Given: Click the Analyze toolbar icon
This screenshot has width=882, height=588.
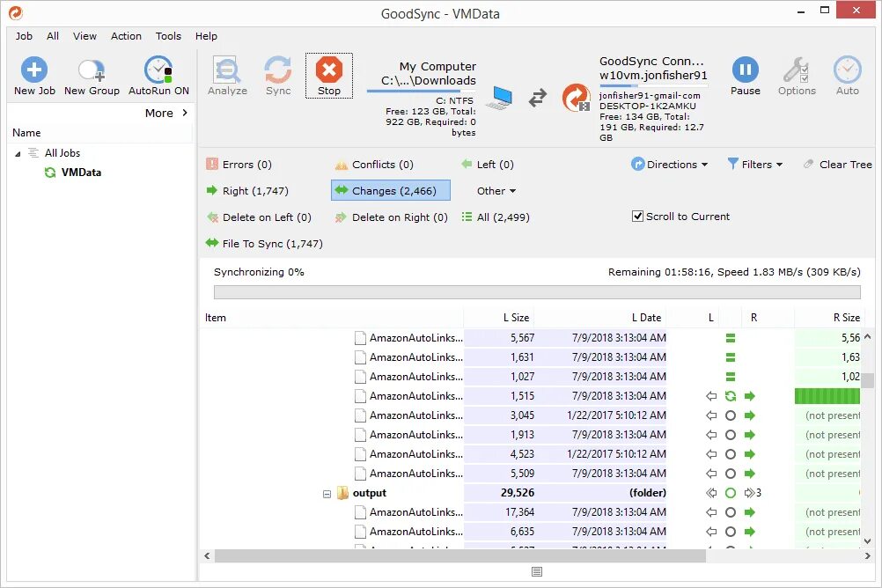Looking at the screenshot, I should click(x=227, y=70).
